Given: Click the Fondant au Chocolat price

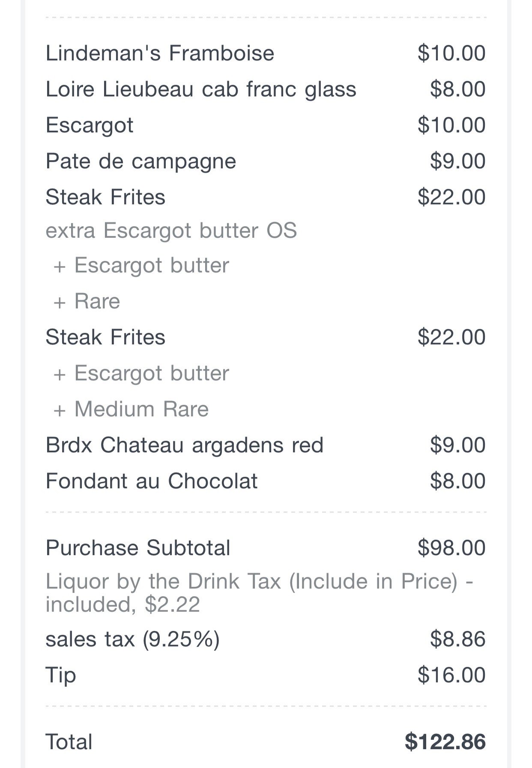Looking at the screenshot, I should pos(457,481).
